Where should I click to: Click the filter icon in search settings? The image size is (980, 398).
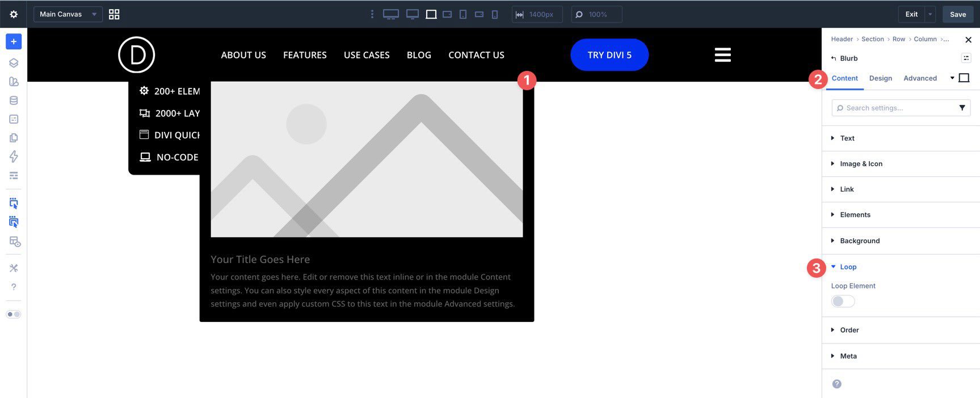click(962, 108)
